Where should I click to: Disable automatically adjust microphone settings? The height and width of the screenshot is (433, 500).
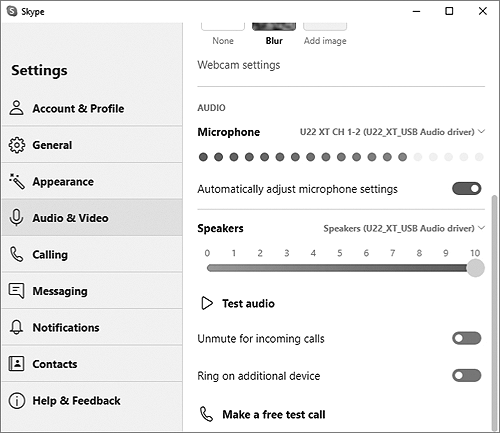(x=467, y=189)
